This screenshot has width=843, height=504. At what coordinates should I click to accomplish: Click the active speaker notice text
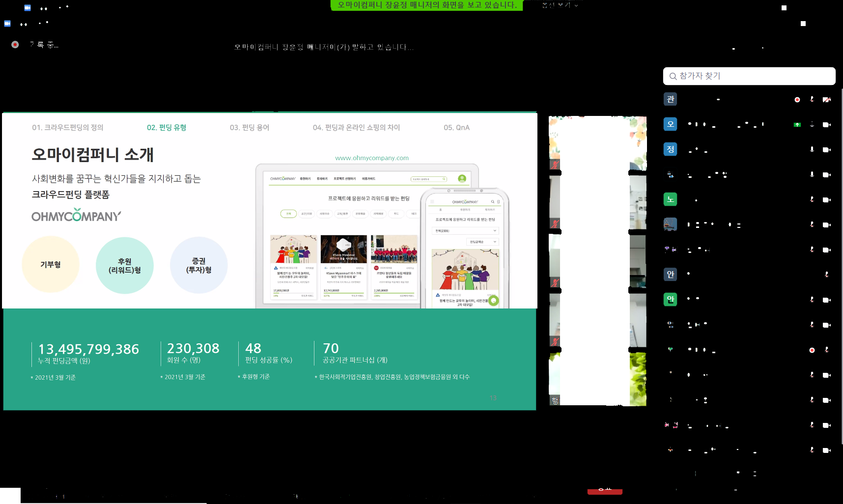324,47
